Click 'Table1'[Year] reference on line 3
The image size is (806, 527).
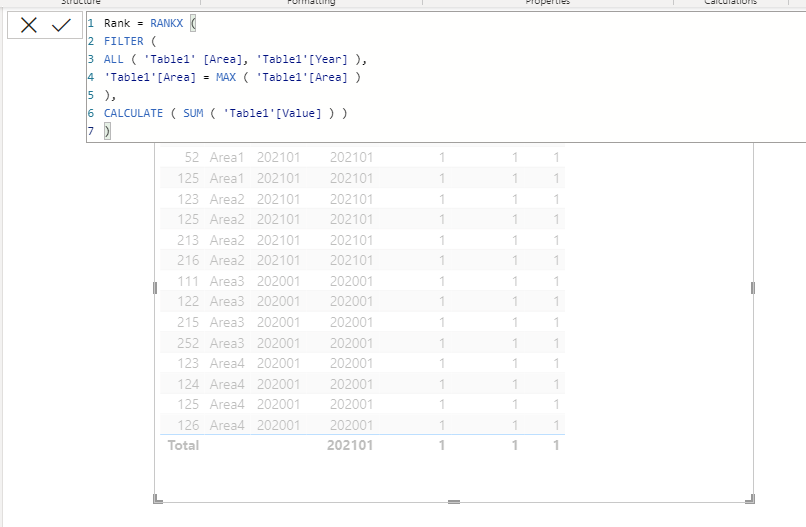point(302,59)
